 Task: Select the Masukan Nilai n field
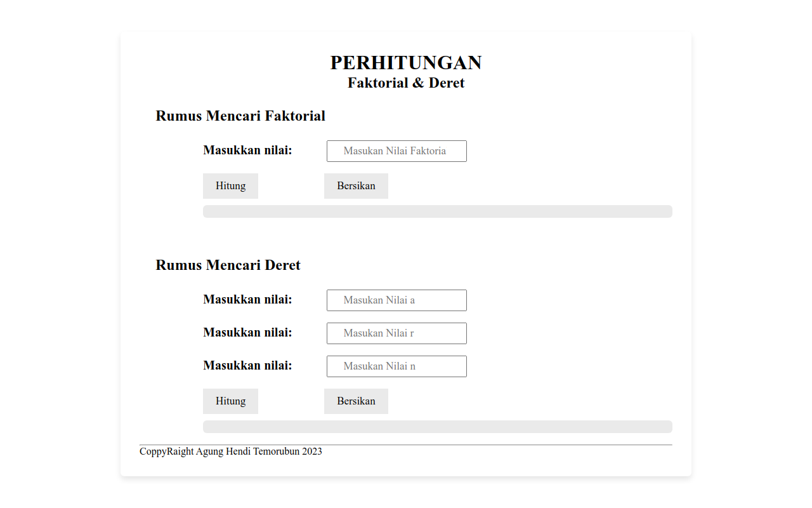396,366
